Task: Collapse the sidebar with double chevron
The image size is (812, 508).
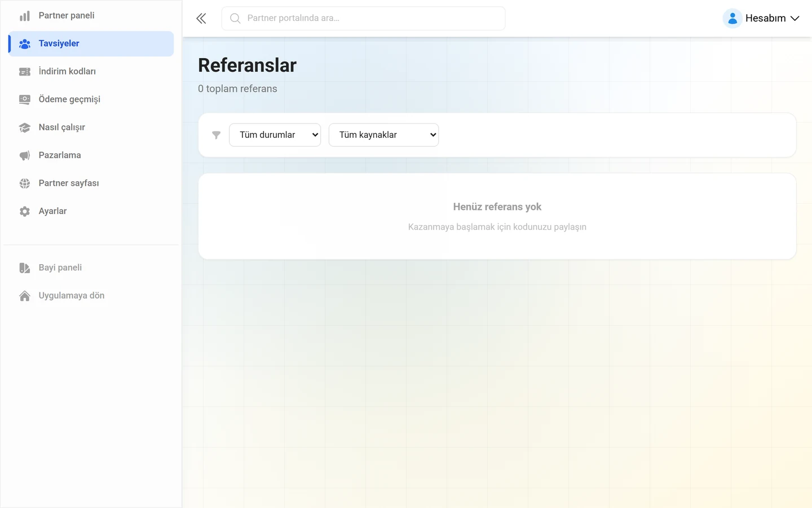Action: tap(201, 19)
